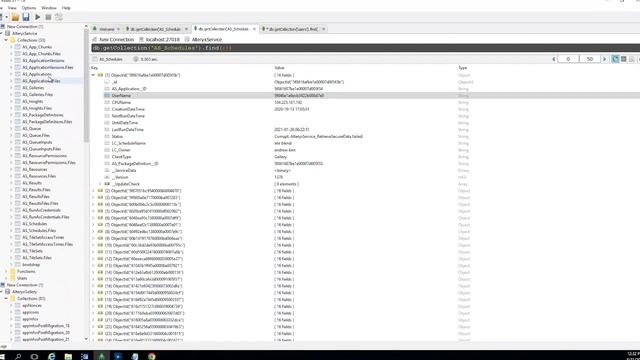
Task: Expand document row (2) ObjectId
Action: [x=93, y=191]
